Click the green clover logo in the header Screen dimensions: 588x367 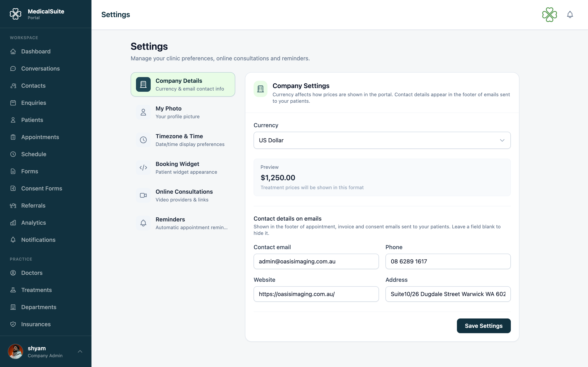(x=549, y=15)
